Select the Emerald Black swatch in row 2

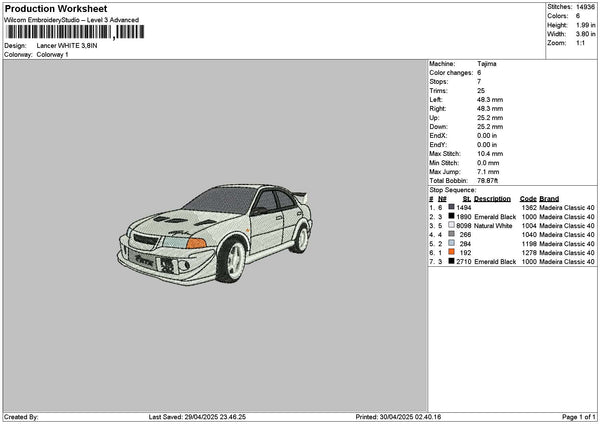point(452,216)
